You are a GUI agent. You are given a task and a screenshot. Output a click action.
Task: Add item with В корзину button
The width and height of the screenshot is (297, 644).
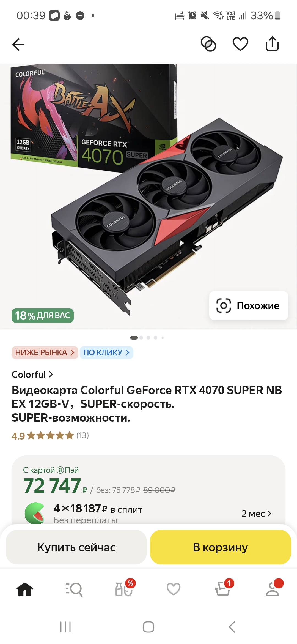pyautogui.click(x=221, y=547)
